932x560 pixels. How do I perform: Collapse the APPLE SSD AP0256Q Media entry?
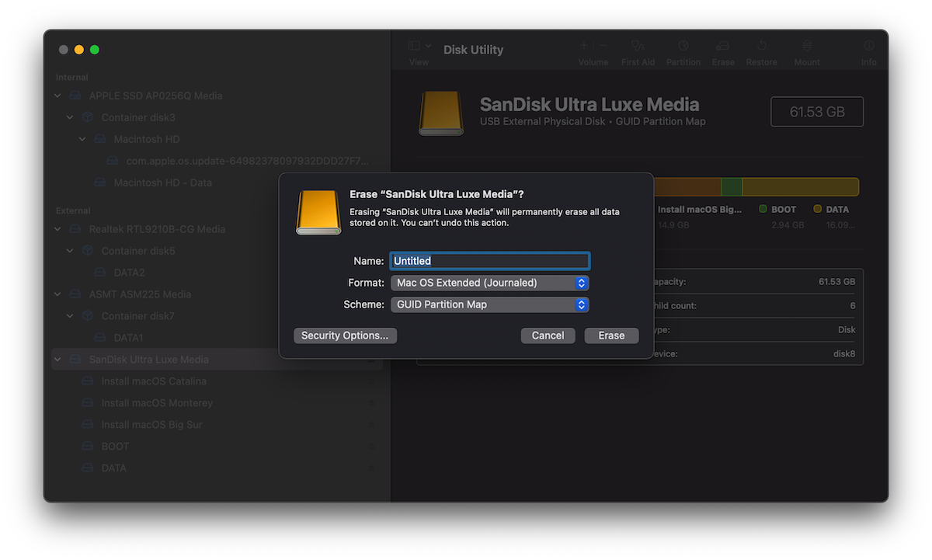point(57,95)
